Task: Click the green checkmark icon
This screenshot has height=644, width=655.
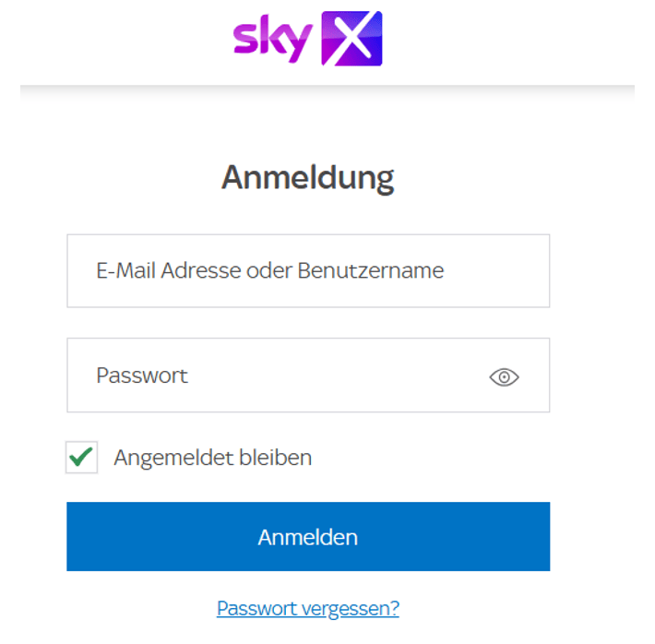Action: pyautogui.click(x=82, y=457)
